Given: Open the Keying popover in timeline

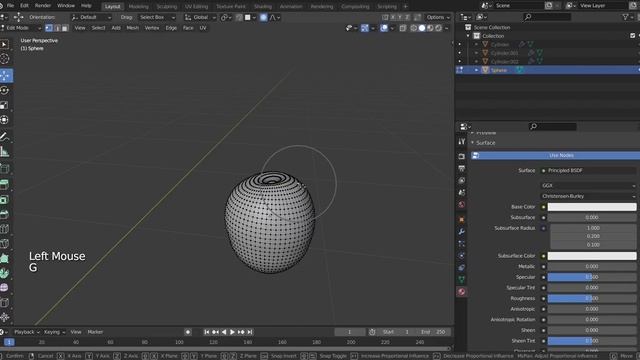Looking at the screenshot, I should pos(54,332).
